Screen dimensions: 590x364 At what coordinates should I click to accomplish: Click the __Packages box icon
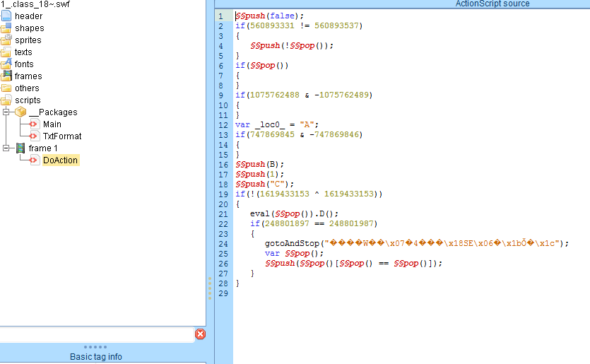pyautogui.click(x=20, y=112)
